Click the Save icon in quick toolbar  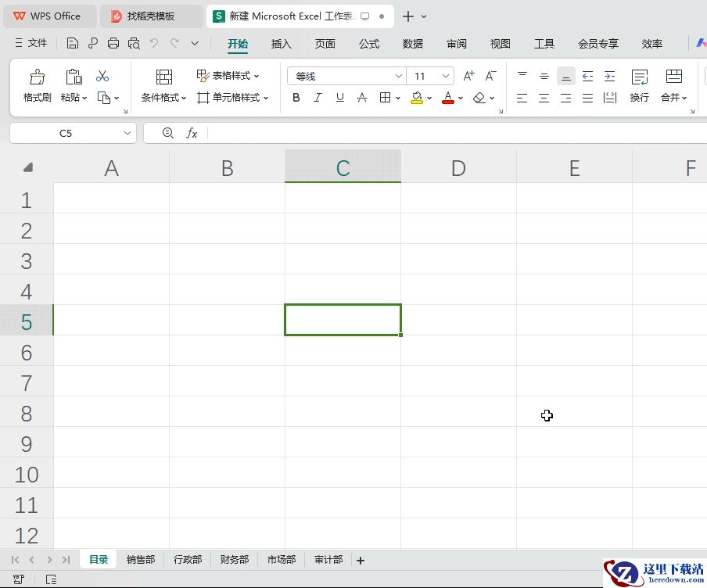tap(72, 43)
